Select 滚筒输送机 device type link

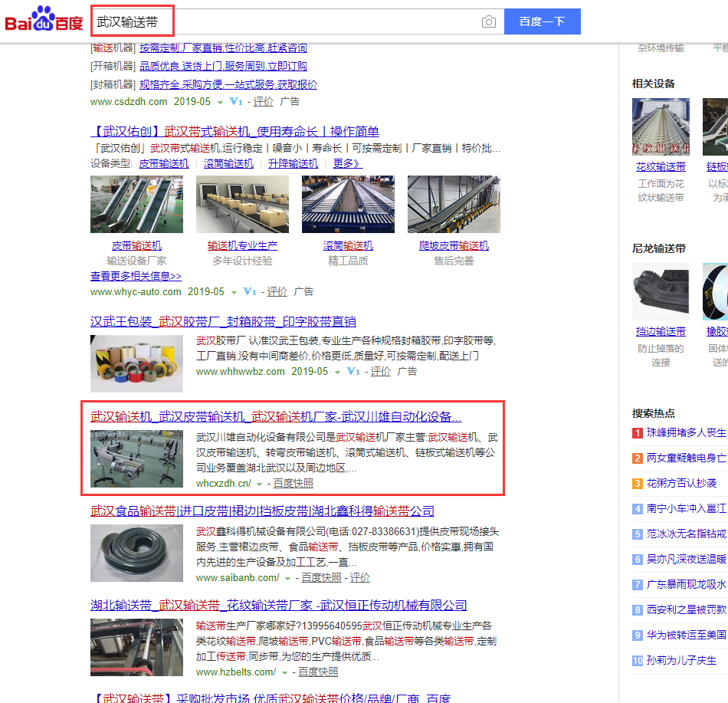coord(228,163)
